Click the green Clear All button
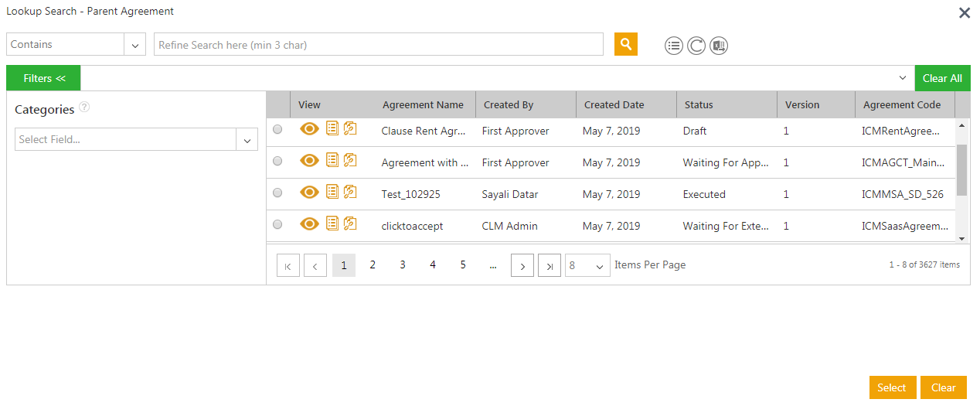980x406 pixels. click(942, 78)
